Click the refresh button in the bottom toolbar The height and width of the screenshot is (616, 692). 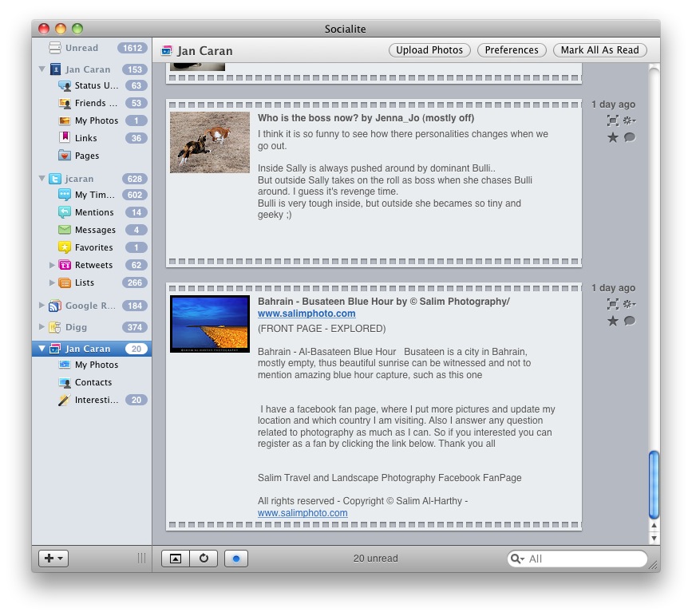(x=204, y=559)
